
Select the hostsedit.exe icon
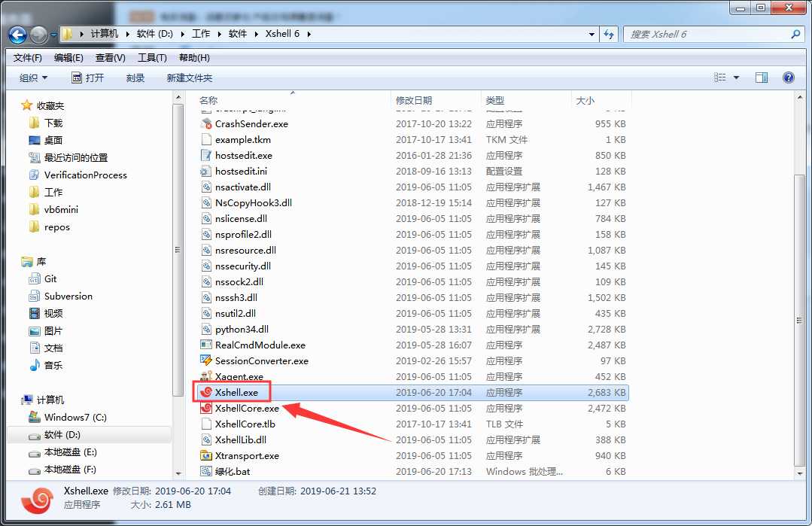pyautogui.click(x=206, y=155)
